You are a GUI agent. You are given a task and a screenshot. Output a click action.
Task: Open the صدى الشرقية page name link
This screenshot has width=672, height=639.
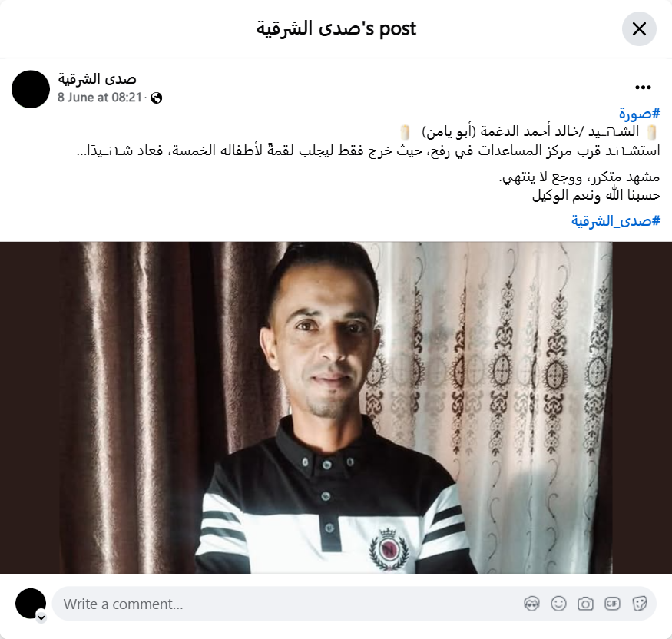coord(97,79)
